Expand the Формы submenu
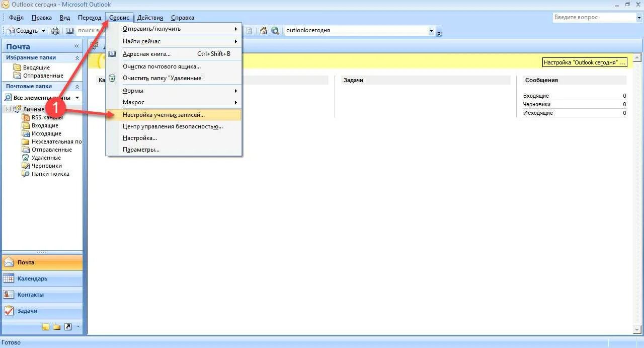Viewport: 644px width, 348px height. pyautogui.click(x=174, y=91)
